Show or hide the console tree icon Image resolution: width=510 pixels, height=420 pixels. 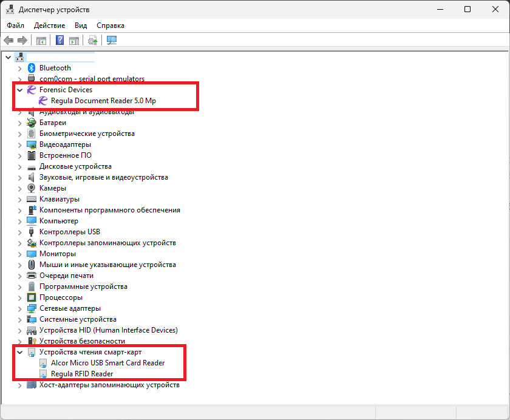pos(41,41)
